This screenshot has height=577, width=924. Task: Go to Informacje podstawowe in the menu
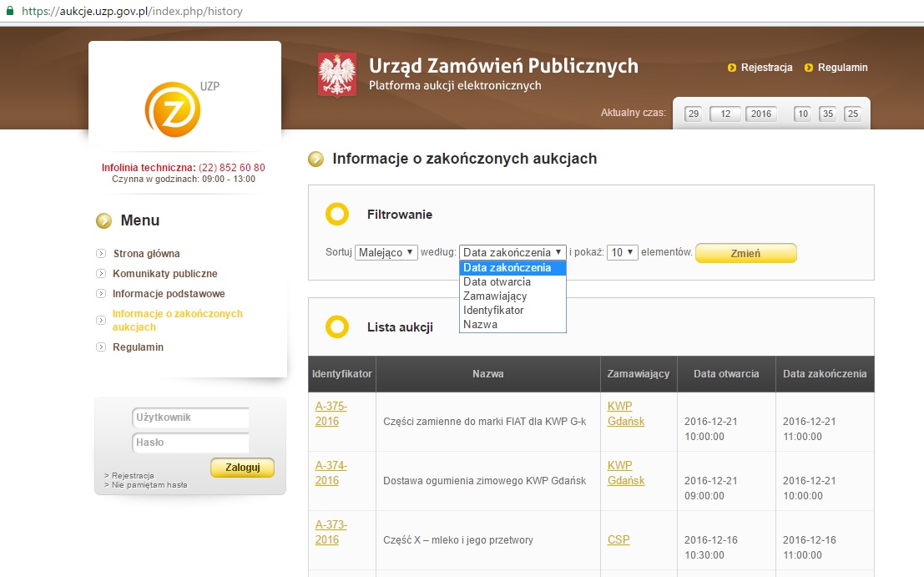click(x=169, y=294)
